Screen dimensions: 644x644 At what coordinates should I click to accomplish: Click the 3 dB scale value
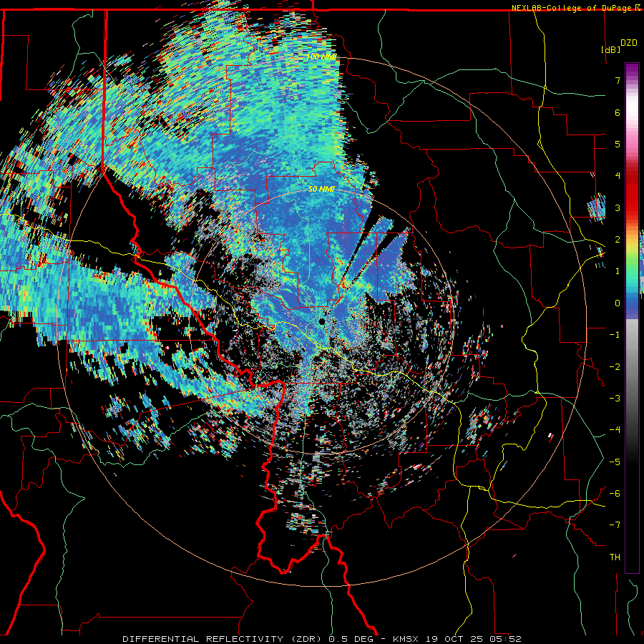click(618, 208)
